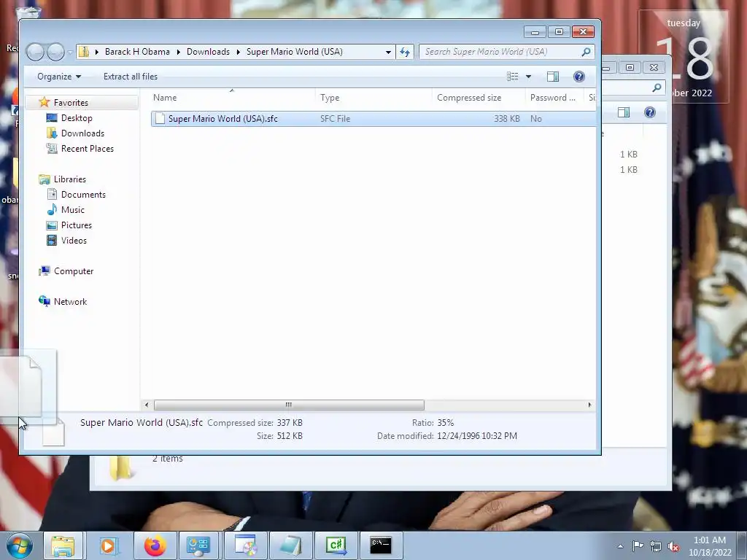Viewport: 747px width, 560px height.
Task: Open the disc installer taskbar icon
Action: coord(246,545)
